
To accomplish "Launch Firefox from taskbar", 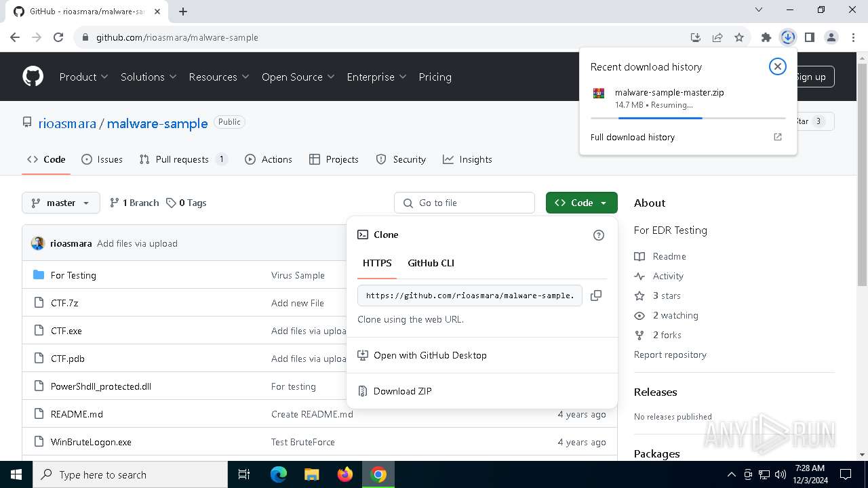I will pyautogui.click(x=345, y=474).
